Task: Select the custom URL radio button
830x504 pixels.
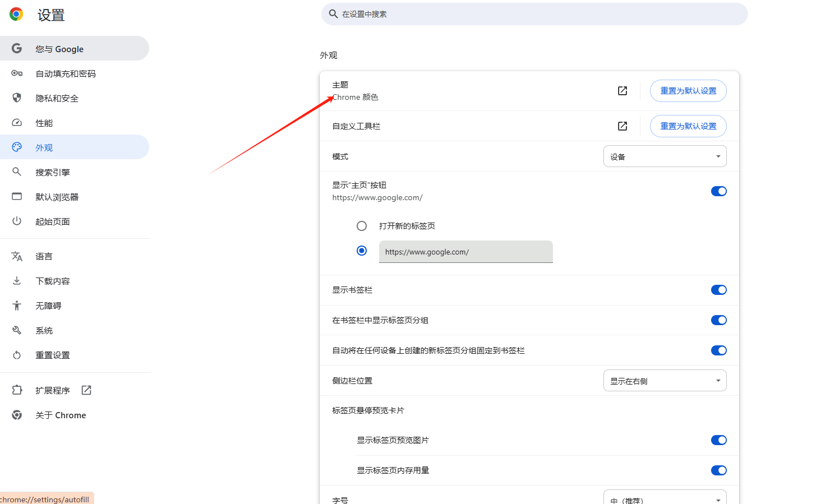Action: [x=362, y=251]
